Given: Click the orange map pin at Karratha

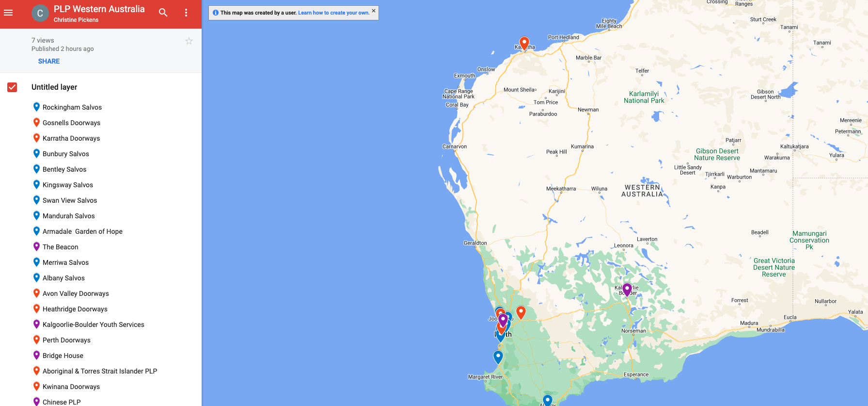Looking at the screenshot, I should [524, 43].
